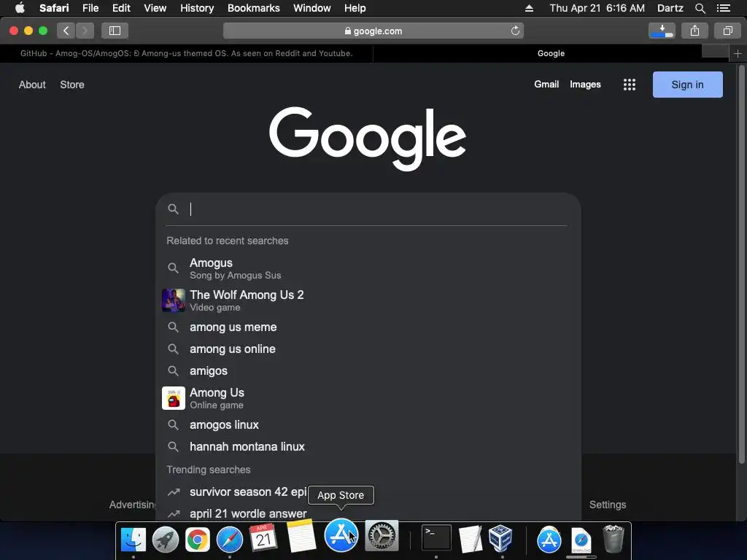Add a new tab with plus button
The image size is (747, 560).
coord(738,53)
